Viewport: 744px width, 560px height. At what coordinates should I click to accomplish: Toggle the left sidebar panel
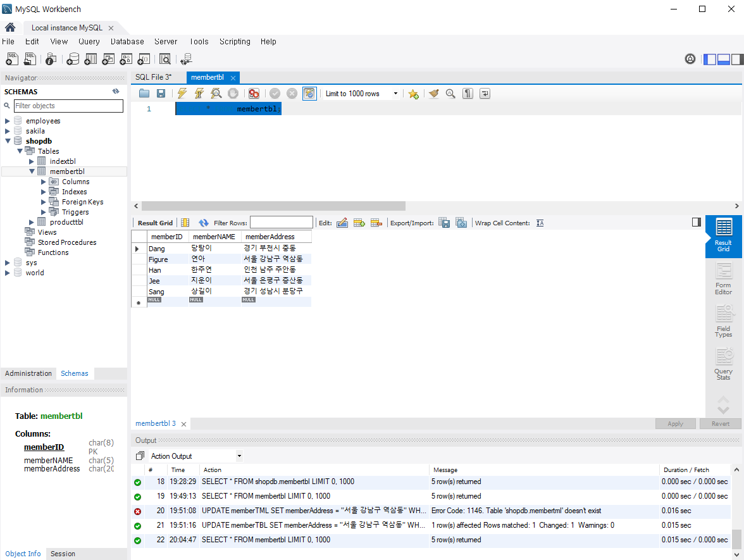click(x=710, y=59)
